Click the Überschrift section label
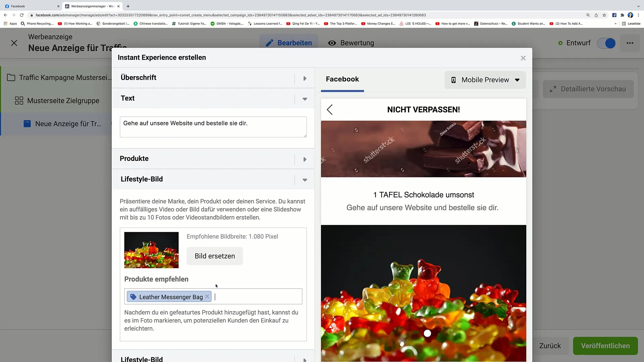Viewport: 644px width, 362px height. (139, 78)
